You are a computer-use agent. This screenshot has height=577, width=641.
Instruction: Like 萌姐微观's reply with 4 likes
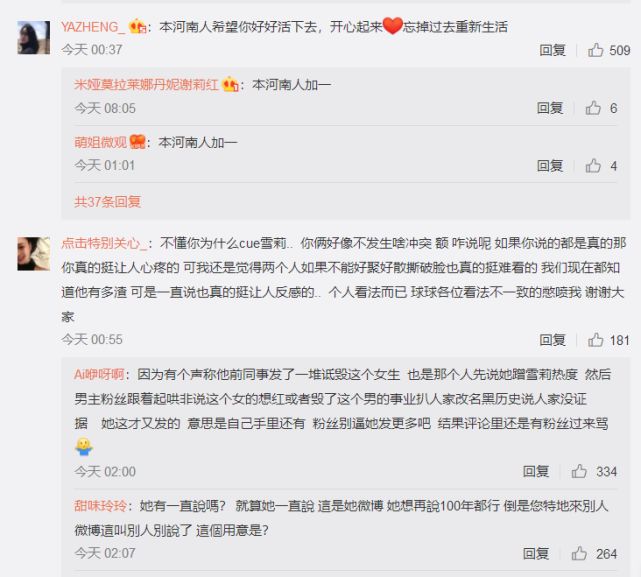tap(593, 166)
